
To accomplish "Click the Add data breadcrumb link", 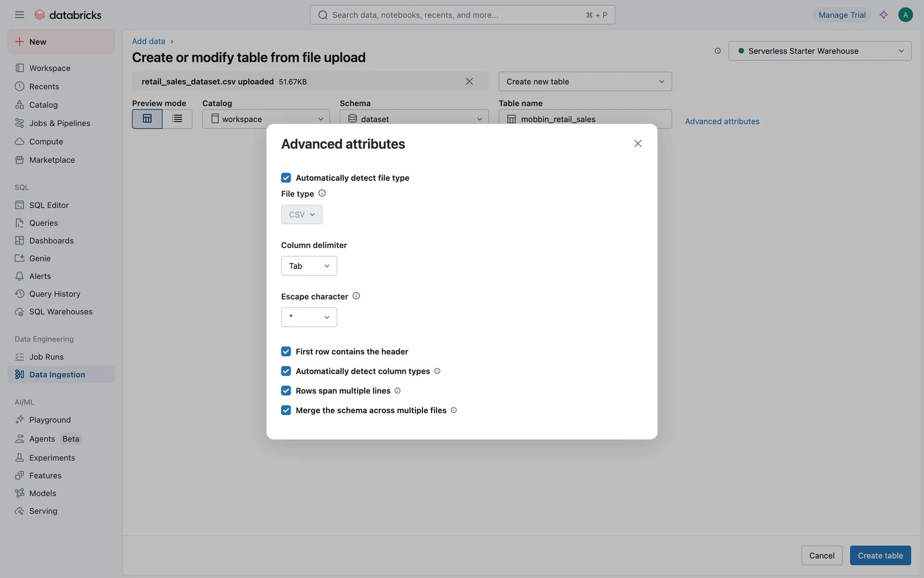I will 148,41.
